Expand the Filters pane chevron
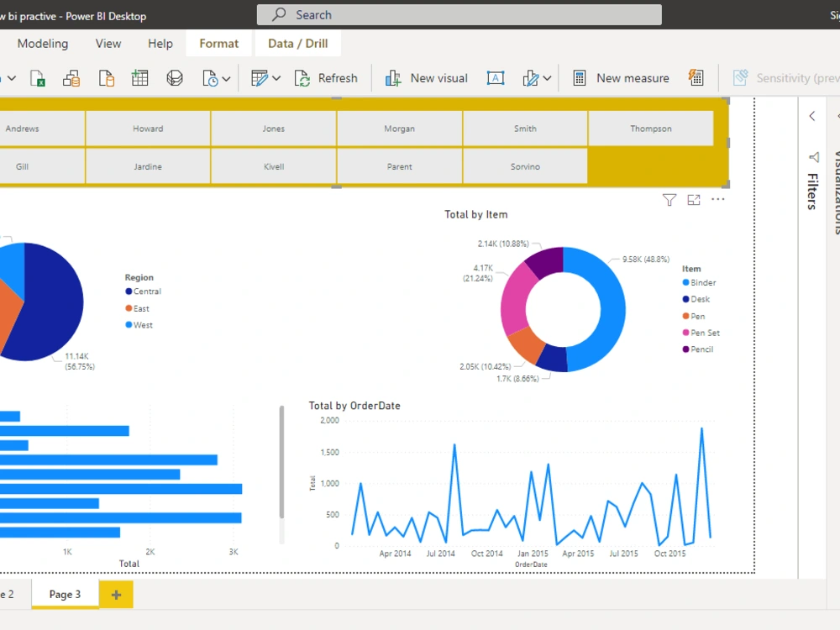Image resolution: width=840 pixels, height=630 pixels. point(812,116)
